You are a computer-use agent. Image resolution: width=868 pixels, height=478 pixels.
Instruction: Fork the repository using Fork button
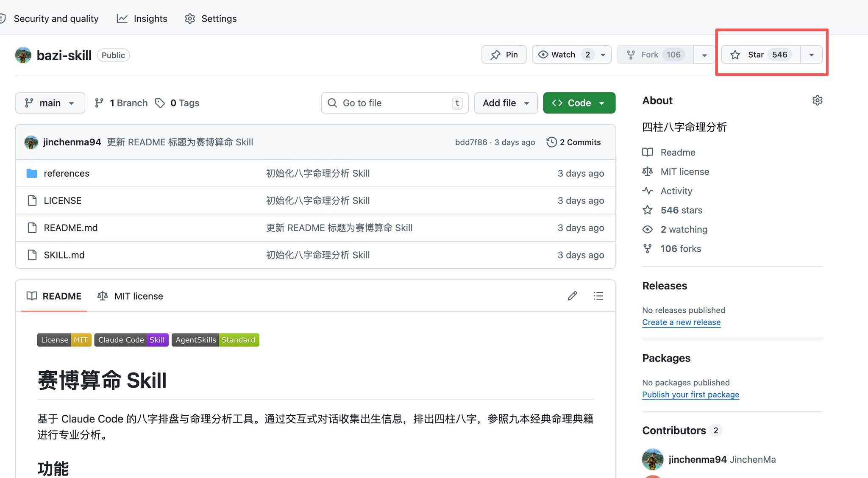click(656, 55)
